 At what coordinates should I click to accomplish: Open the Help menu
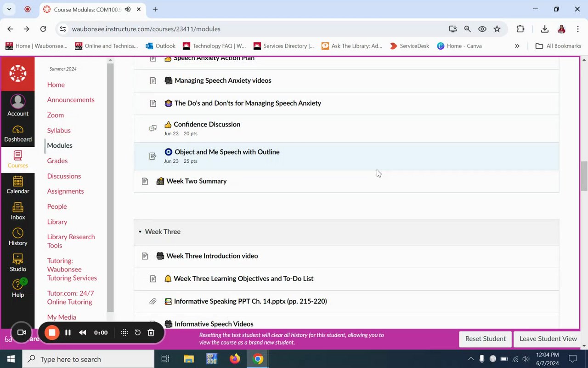18,289
